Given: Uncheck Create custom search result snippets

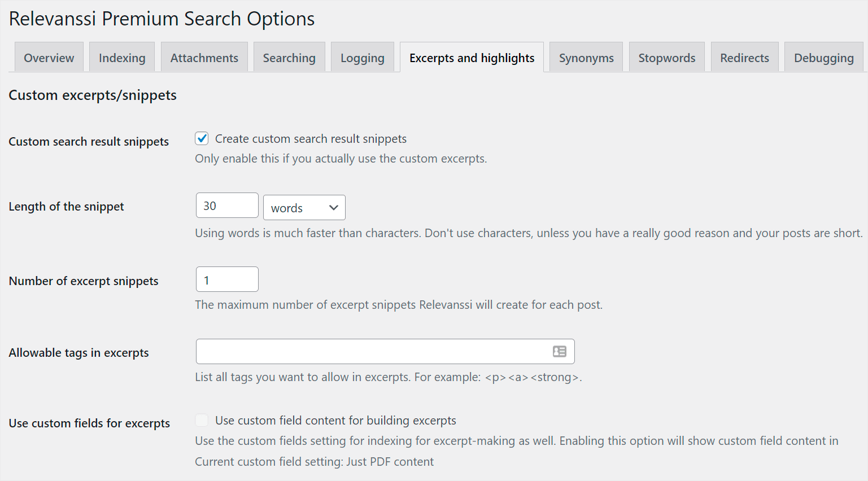Looking at the screenshot, I should click(202, 138).
